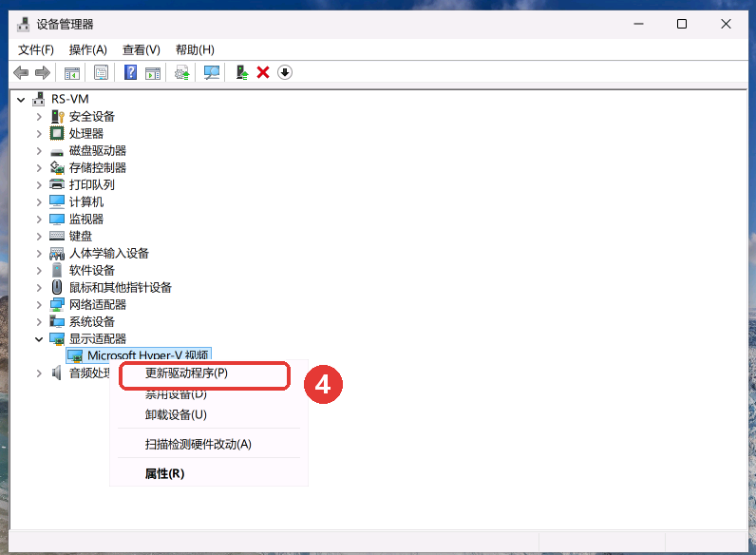
Task: Open help via the blue question-mark icon
Action: click(x=130, y=73)
